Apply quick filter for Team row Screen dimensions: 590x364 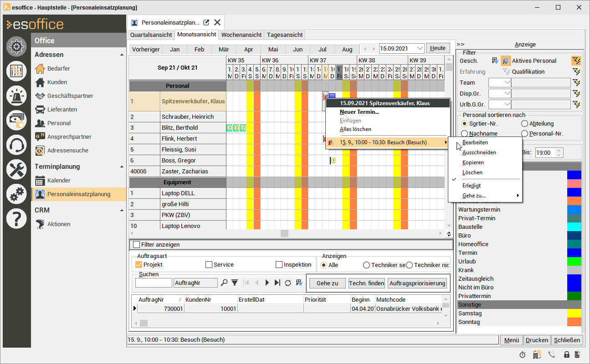pyautogui.click(x=576, y=82)
